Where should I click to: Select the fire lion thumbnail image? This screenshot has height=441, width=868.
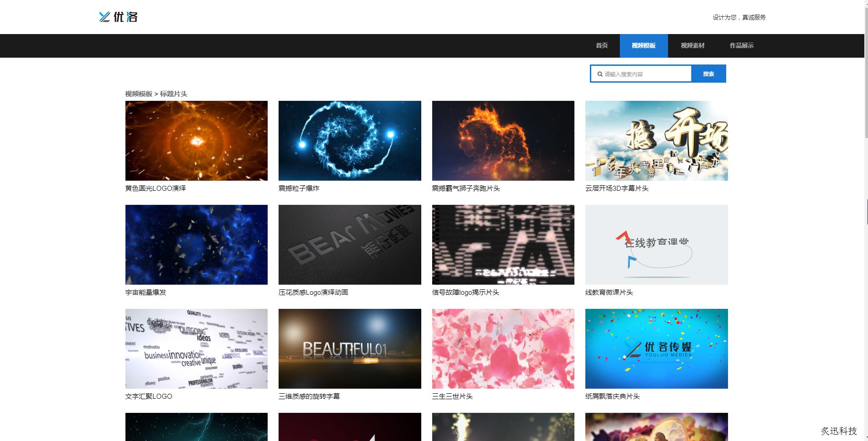click(503, 141)
